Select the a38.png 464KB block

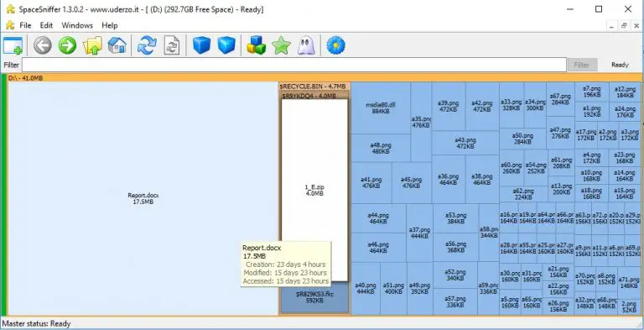[482, 179]
